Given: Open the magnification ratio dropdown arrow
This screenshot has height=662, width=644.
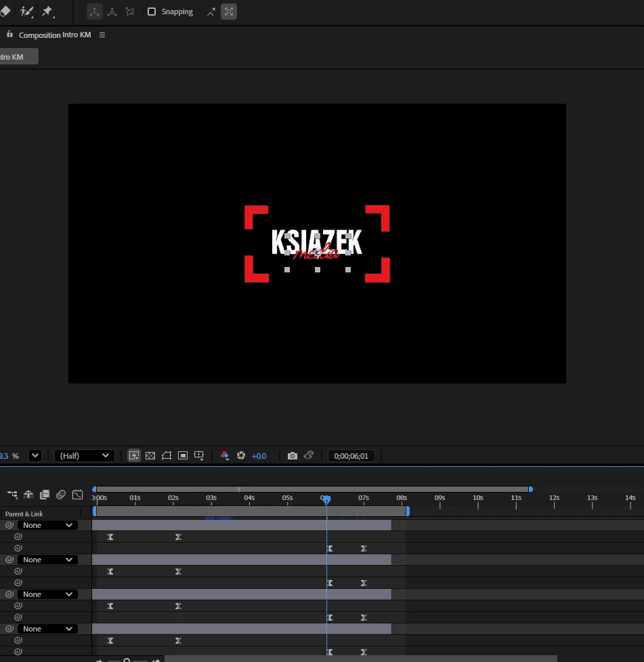Looking at the screenshot, I should pyautogui.click(x=35, y=455).
